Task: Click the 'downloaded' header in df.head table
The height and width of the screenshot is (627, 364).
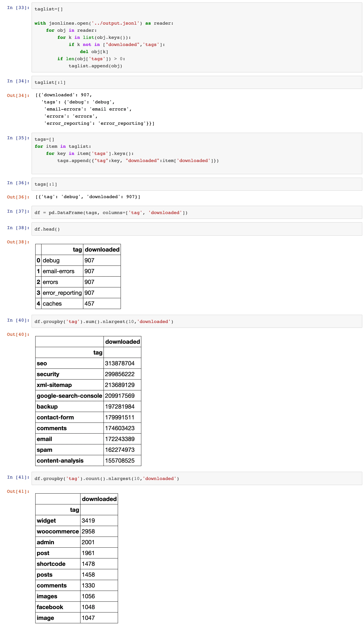Action: pos(102,250)
